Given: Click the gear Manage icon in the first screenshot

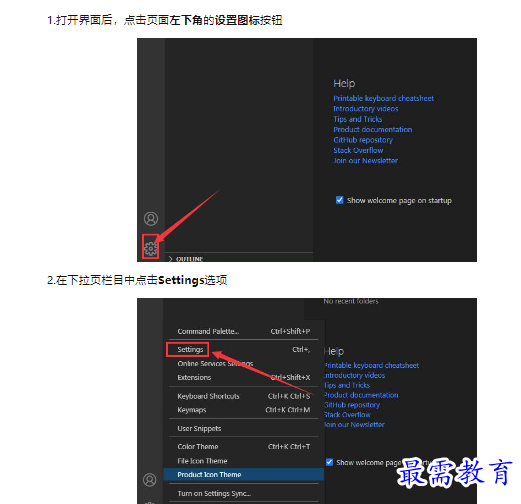Looking at the screenshot, I should tap(151, 249).
